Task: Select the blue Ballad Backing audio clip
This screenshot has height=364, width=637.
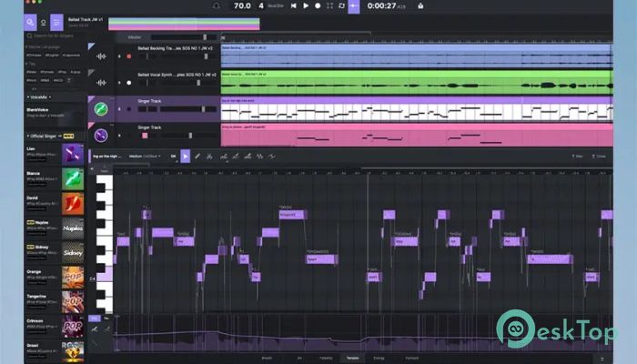Action: coord(417,56)
